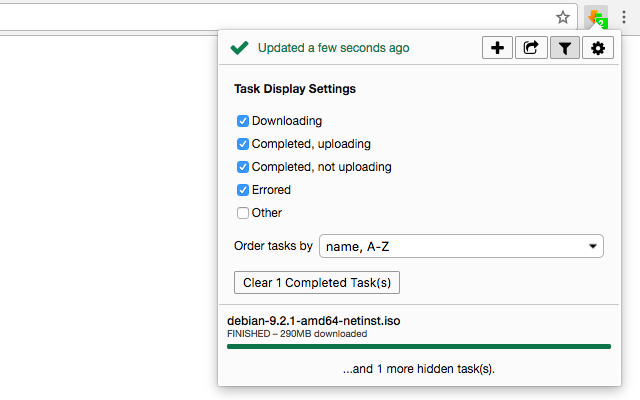Open settings with the gear icon
The height and width of the screenshot is (400, 640).
(x=598, y=47)
